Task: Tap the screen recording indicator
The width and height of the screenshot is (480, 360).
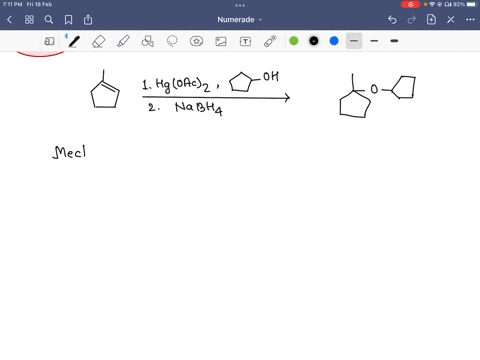Action: (x=411, y=4)
